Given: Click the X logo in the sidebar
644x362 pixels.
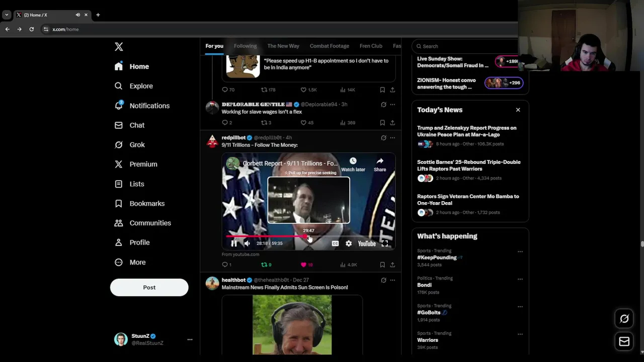Looking at the screenshot, I should coord(119,47).
